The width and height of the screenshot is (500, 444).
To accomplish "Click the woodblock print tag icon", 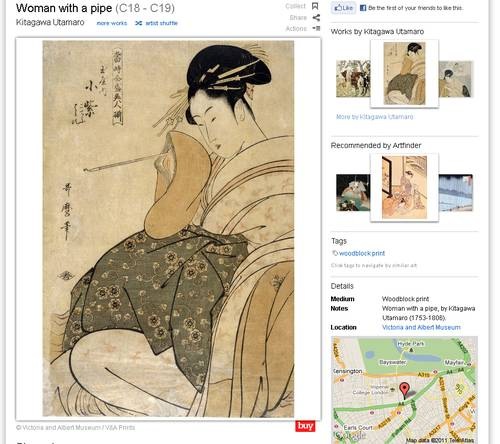I will click(x=335, y=253).
